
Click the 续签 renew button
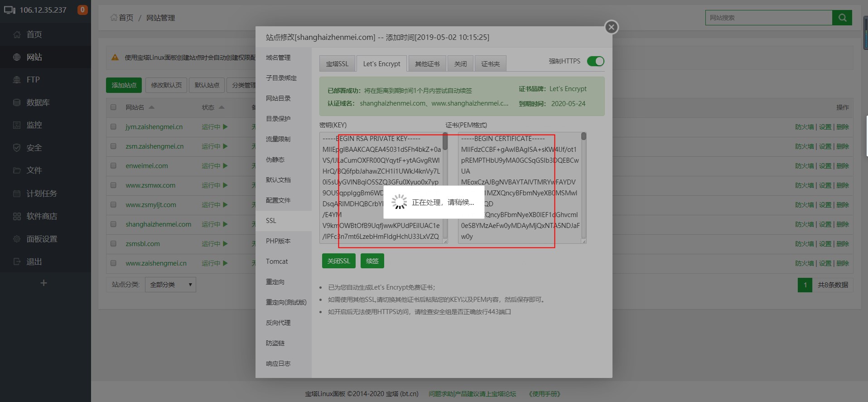tap(372, 261)
